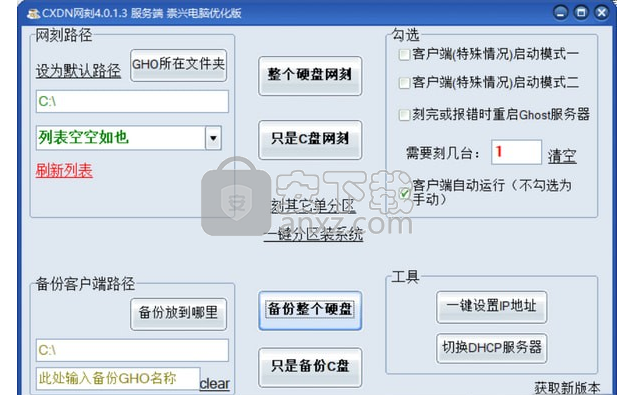
Task: Click the 备份整个硬盘 button
Action: click(x=310, y=310)
